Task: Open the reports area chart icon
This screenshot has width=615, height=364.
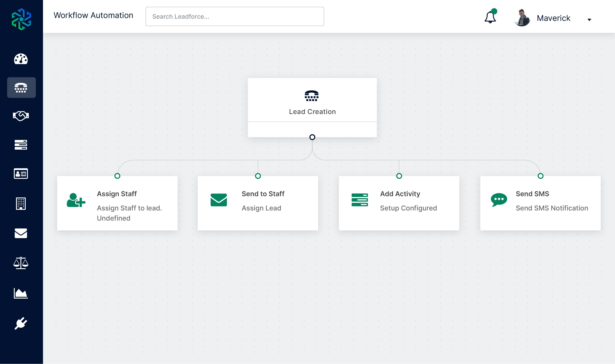Action: [21, 293]
